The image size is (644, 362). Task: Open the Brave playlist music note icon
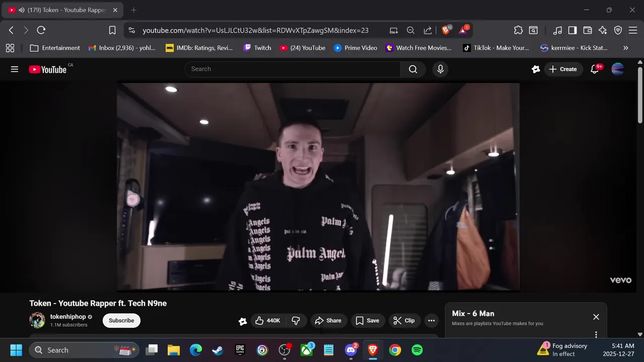tap(557, 30)
